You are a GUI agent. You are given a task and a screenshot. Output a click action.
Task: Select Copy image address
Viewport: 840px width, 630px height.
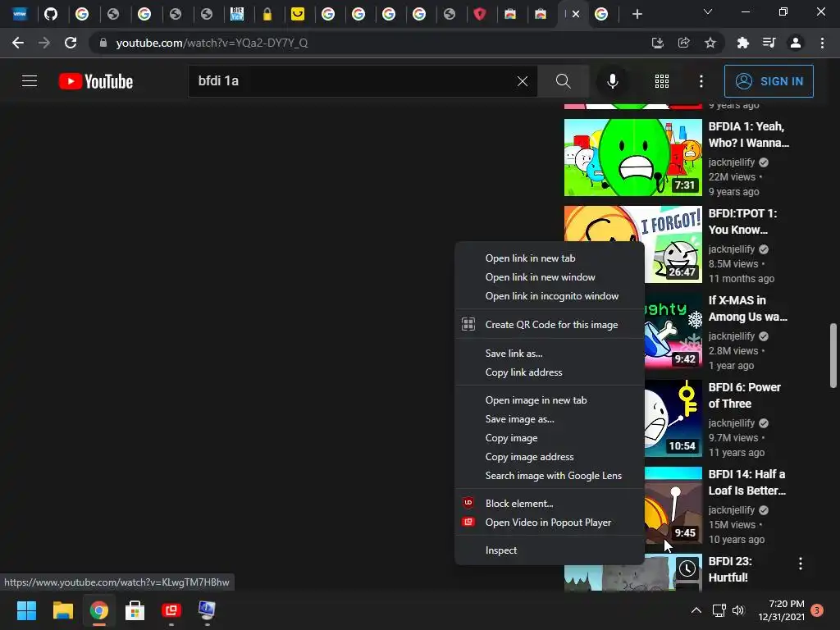(549, 456)
